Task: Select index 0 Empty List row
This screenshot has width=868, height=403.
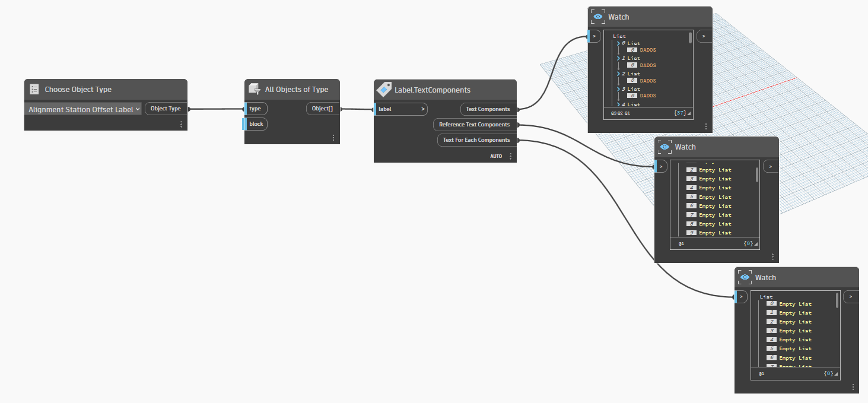Action: click(x=788, y=304)
